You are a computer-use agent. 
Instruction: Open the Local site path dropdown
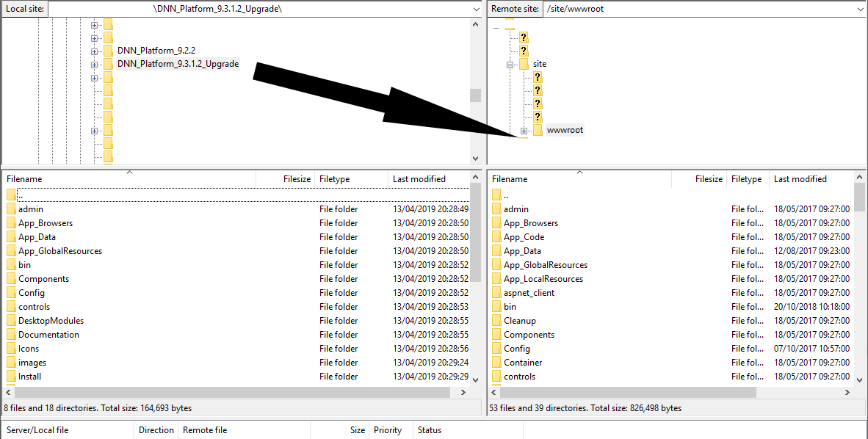coord(476,9)
